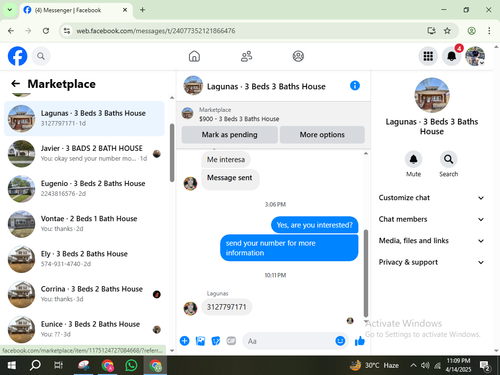Click the conversation list scrollbar
500x375 pixels.
(x=172, y=153)
